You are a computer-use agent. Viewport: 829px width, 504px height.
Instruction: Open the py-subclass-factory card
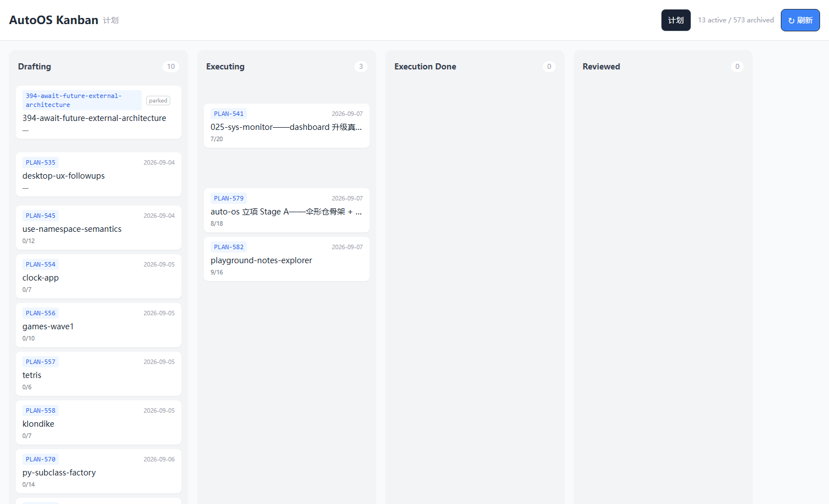(x=99, y=471)
